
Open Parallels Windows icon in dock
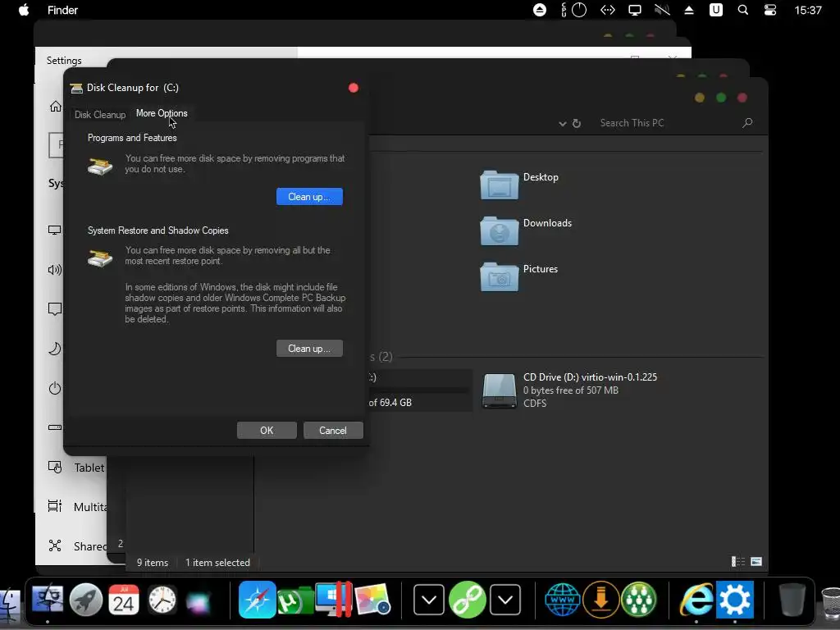point(333,600)
